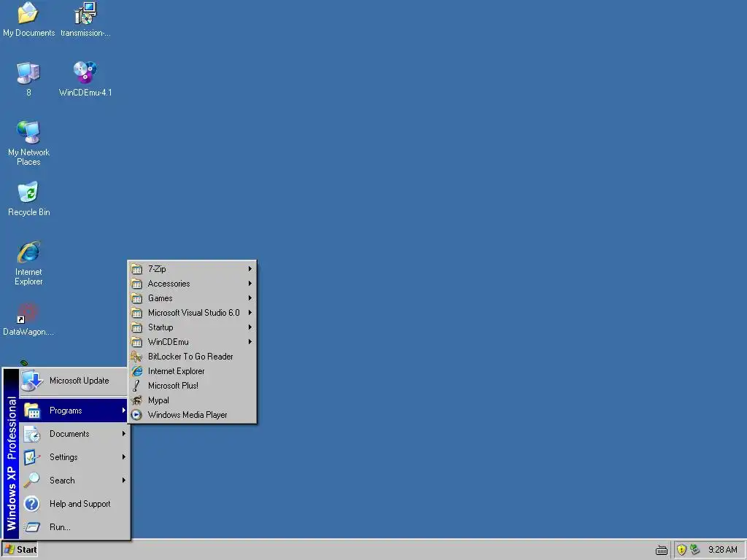Open Documents submenu in Start menu
The width and height of the screenshot is (747, 560).
[74, 433]
